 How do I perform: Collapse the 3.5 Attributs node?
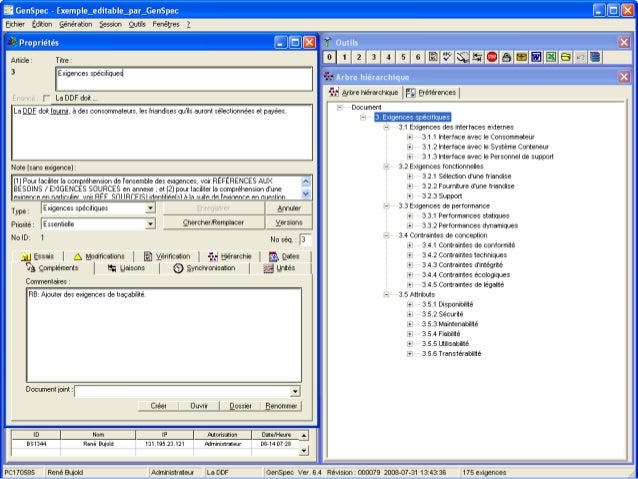click(386, 295)
